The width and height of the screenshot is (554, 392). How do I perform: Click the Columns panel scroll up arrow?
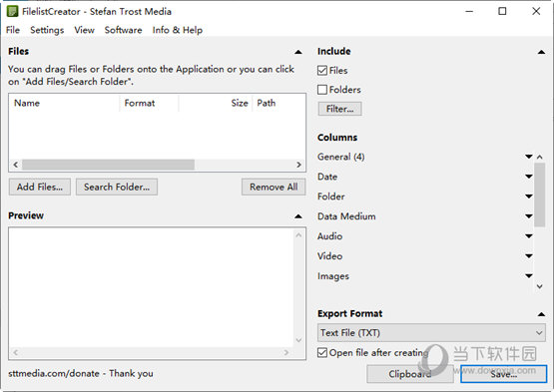[x=539, y=157]
